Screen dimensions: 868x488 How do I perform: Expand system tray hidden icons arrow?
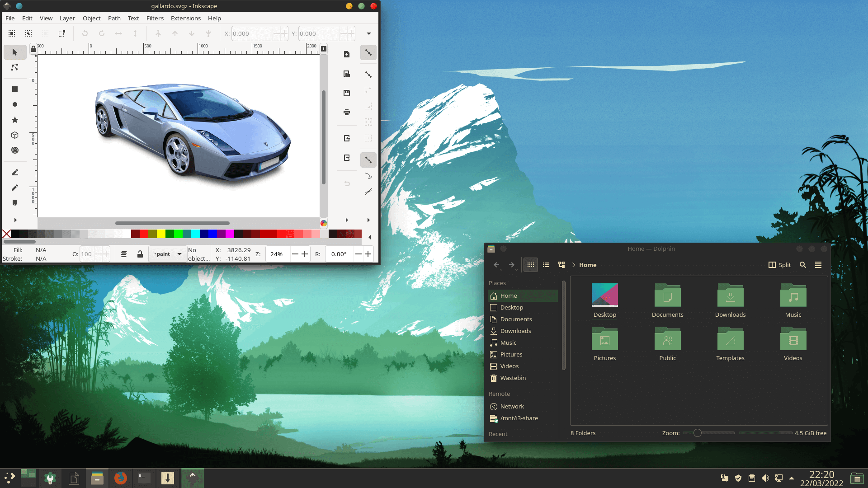[792, 478]
